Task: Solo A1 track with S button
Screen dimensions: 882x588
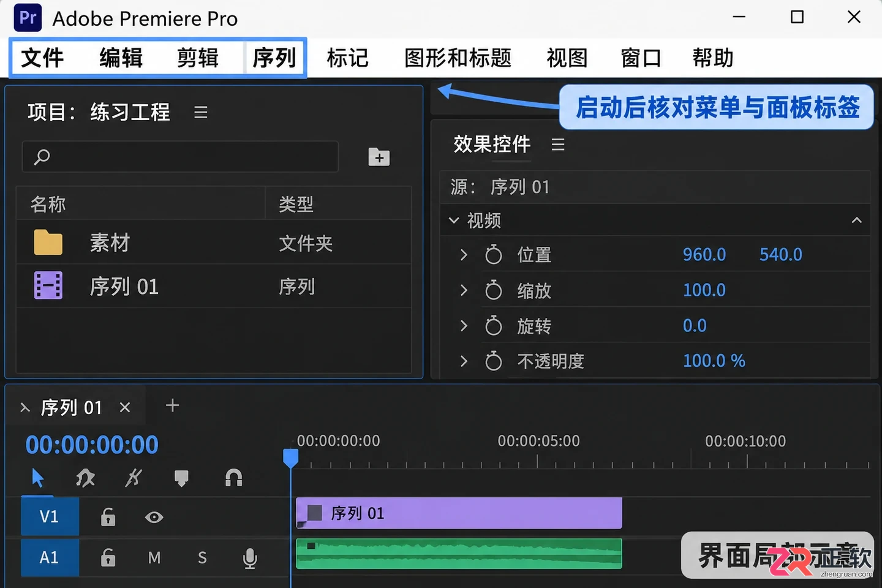Action: [202, 558]
